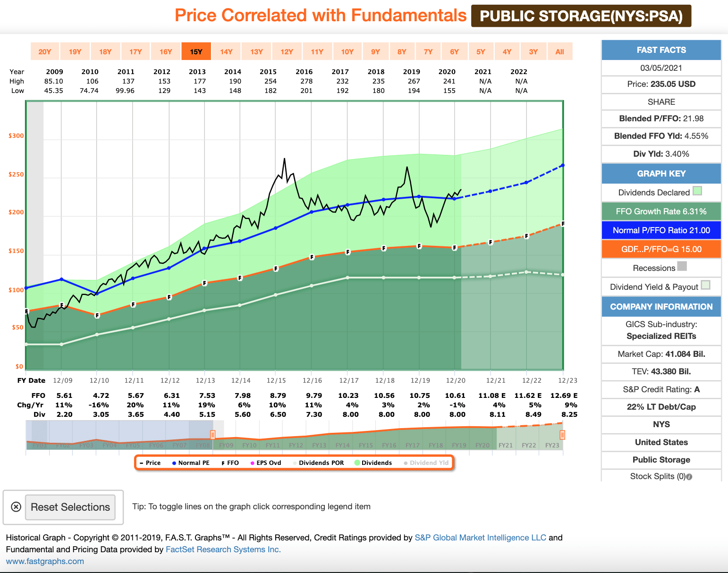Click the FY15 label in range navigator
This screenshot has width=728, height=573.
coord(366,445)
